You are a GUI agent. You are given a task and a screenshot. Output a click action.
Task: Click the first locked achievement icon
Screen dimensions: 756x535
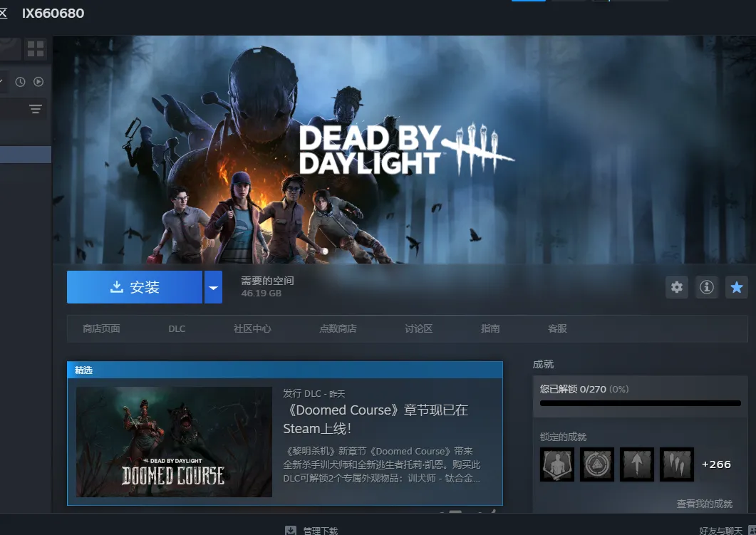557,464
